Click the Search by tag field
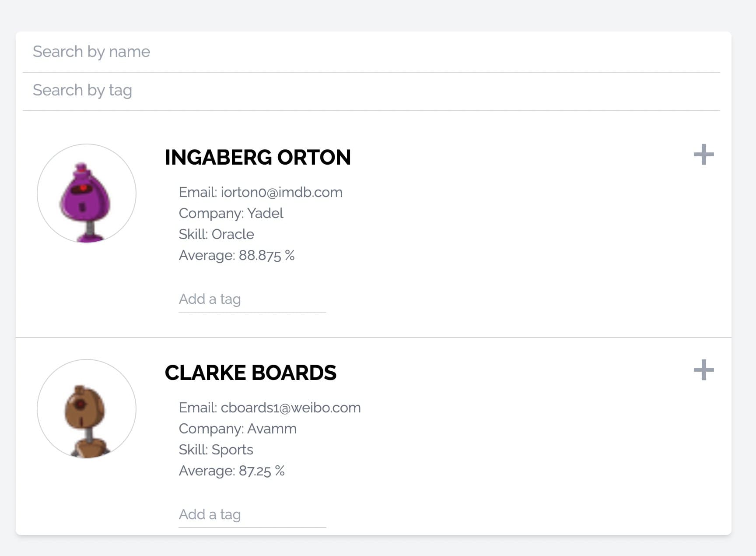The width and height of the screenshot is (756, 556). pyautogui.click(x=371, y=91)
